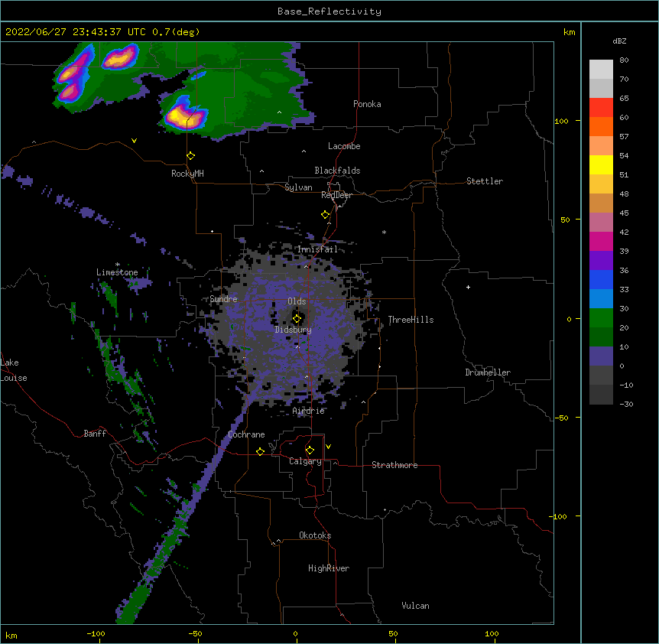This screenshot has height=644, width=659.
Task: Click the asterisk marker east of Innisfail
Action: tap(384, 232)
